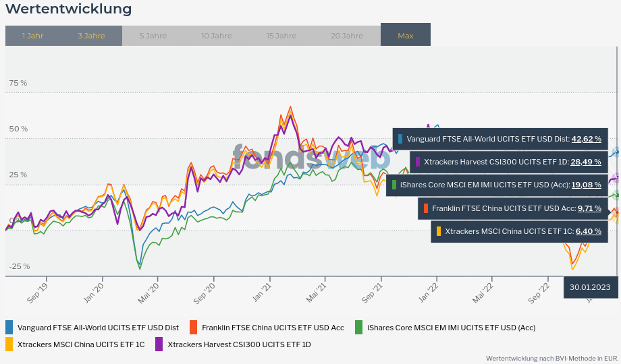Click the Vanguard 42,62 % tooltip value

pyautogui.click(x=586, y=139)
